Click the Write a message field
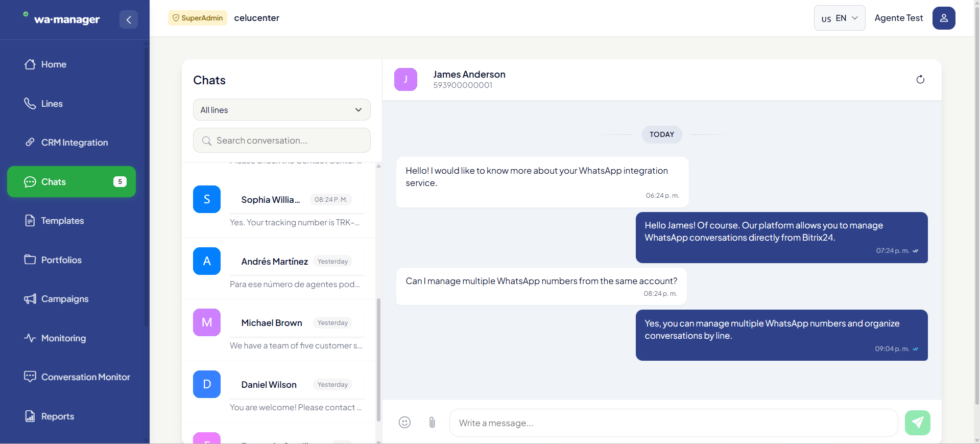This screenshot has width=980, height=444. tap(674, 423)
